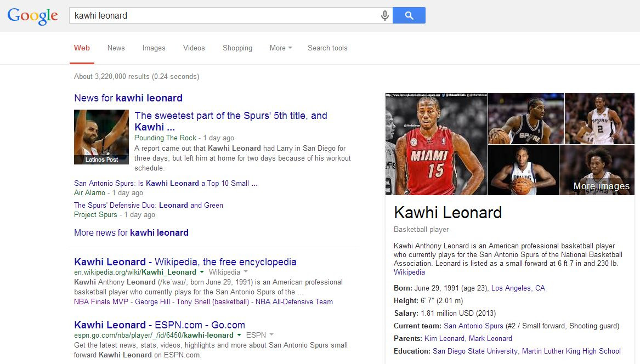The height and width of the screenshot is (364, 640).
Task: Open the Dallas jersey holding ball image
Action: click(523, 170)
